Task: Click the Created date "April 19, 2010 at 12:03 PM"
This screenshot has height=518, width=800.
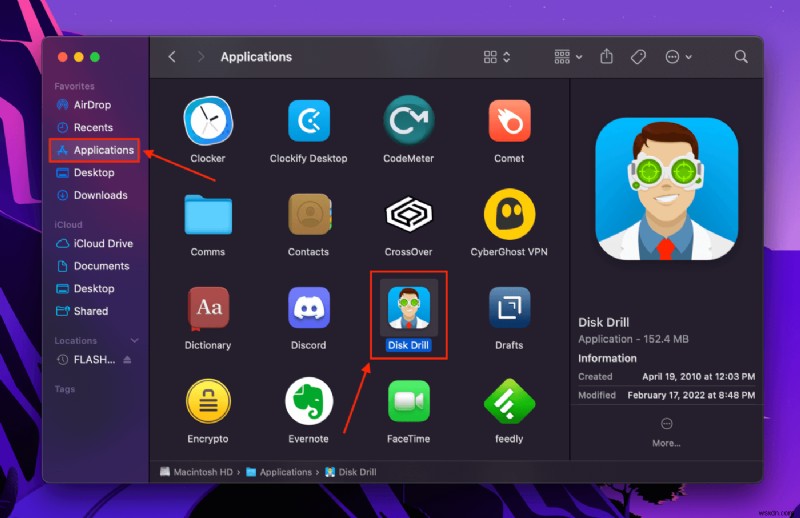Action: click(698, 377)
